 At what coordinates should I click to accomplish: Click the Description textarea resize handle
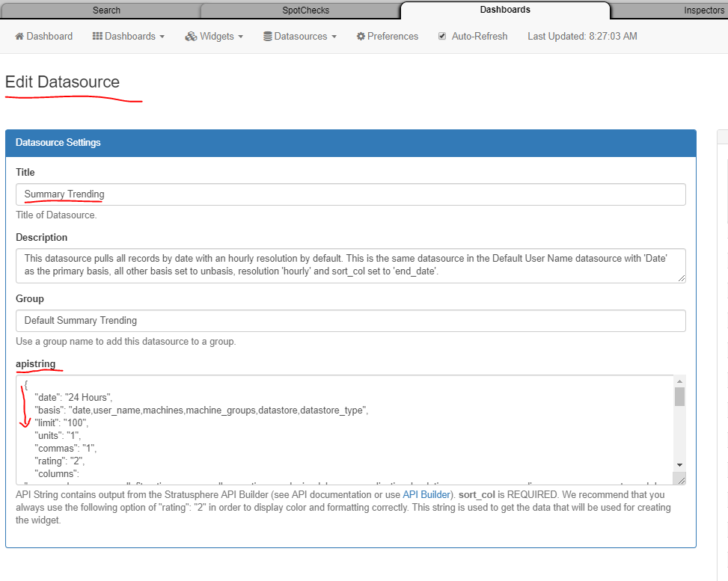pyautogui.click(x=682, y=278)
